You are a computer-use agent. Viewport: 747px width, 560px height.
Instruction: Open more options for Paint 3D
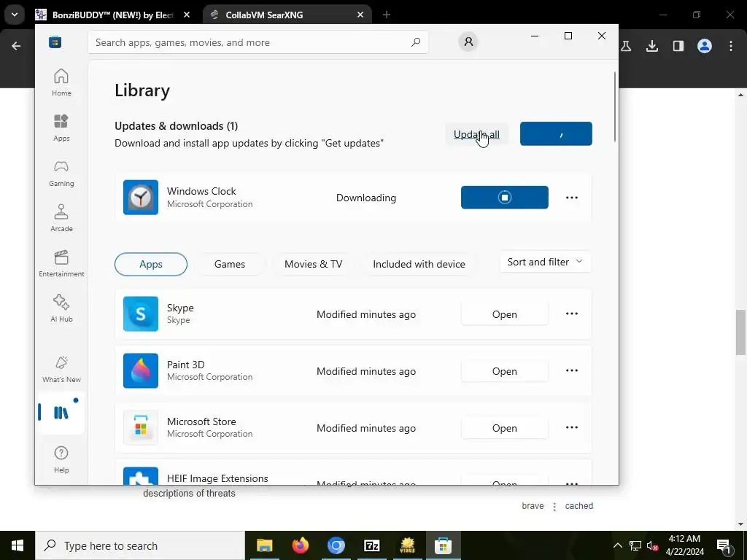pyautogui.click(x=572, y=370)
